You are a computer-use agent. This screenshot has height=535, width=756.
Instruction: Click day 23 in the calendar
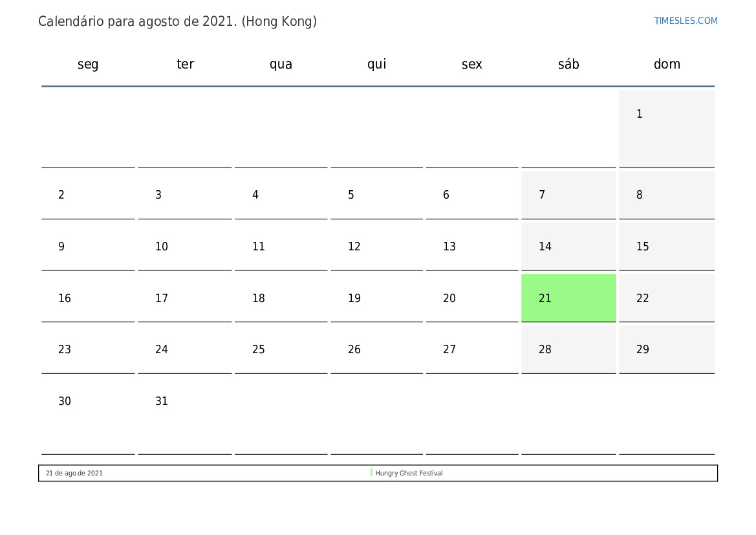(88, 350)
